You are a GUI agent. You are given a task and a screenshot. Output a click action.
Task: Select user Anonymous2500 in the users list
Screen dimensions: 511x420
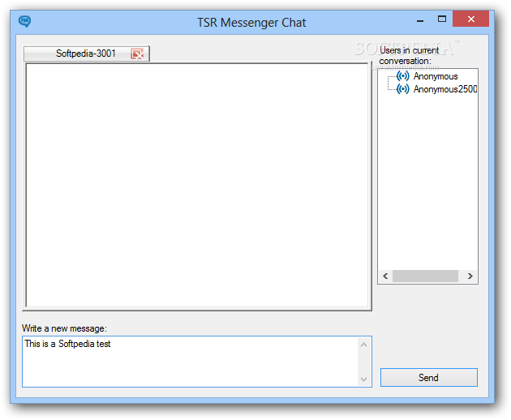(x=444, y=89)
